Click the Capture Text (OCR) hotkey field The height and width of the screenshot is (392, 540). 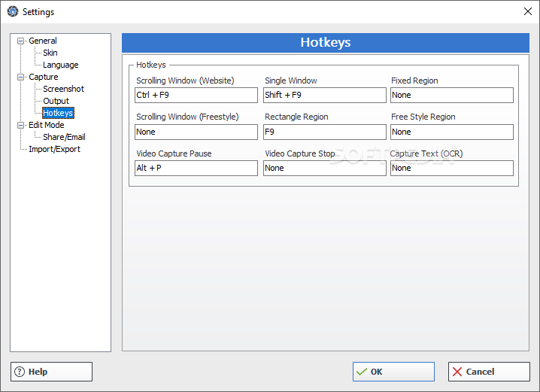452,168
